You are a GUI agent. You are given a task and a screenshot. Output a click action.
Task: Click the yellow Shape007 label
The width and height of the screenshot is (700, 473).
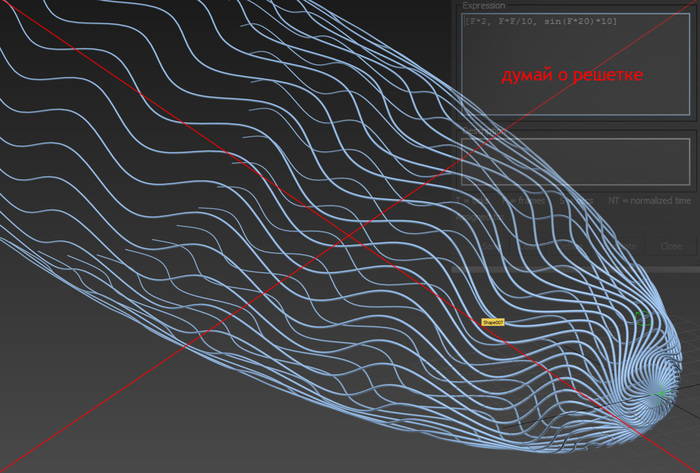[493, 322]
